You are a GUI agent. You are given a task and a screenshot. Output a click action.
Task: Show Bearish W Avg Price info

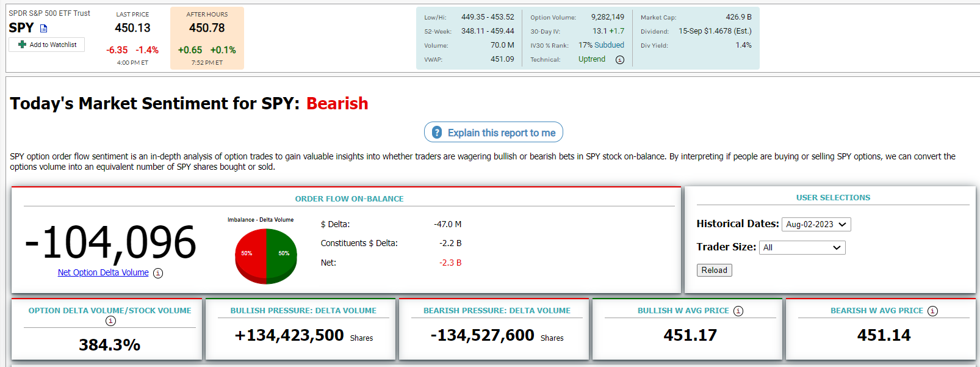(932, 311)
